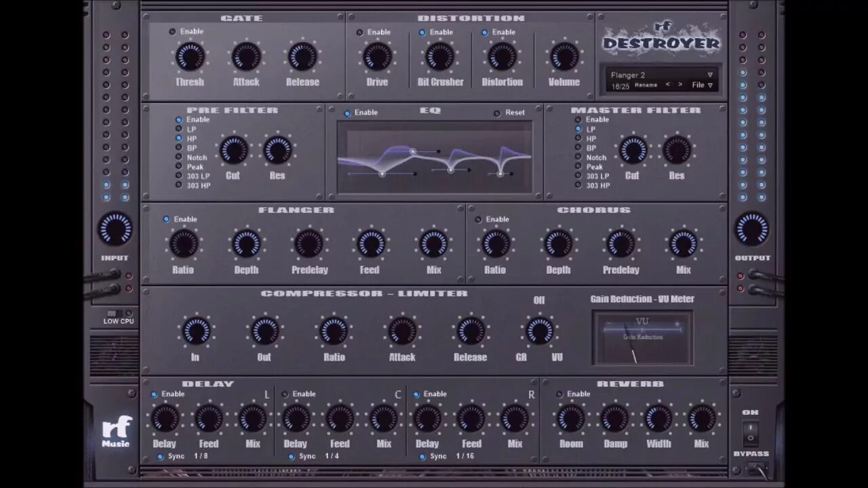Click the Flanger Ratio knob
This screenshot has width=868, height=488.
[184, 243]
